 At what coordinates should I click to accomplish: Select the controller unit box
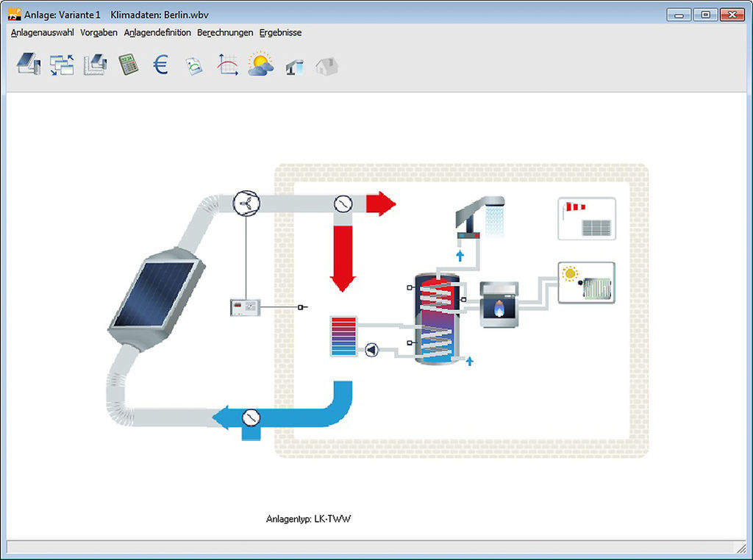pyautogui.click(x=246, y=308)
